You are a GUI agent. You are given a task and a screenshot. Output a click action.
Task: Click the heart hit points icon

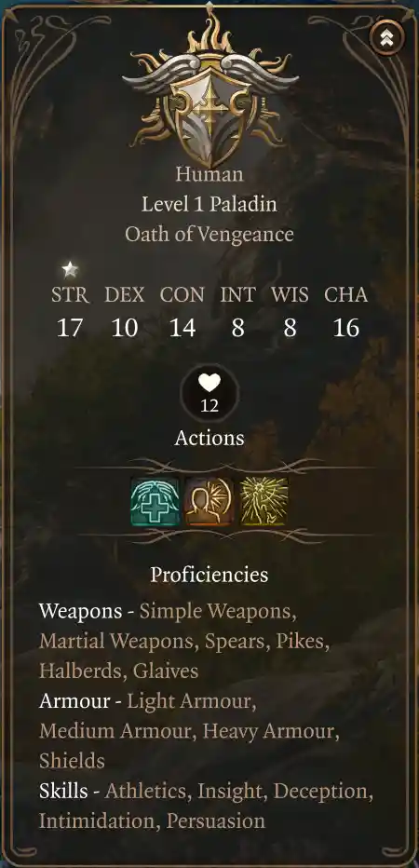point(209,383)
